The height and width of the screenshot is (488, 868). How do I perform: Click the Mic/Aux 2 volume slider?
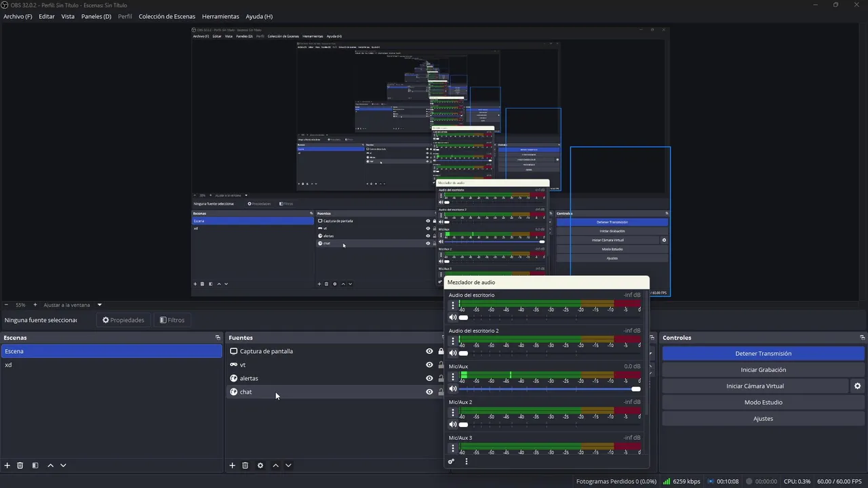pos(549,425)
